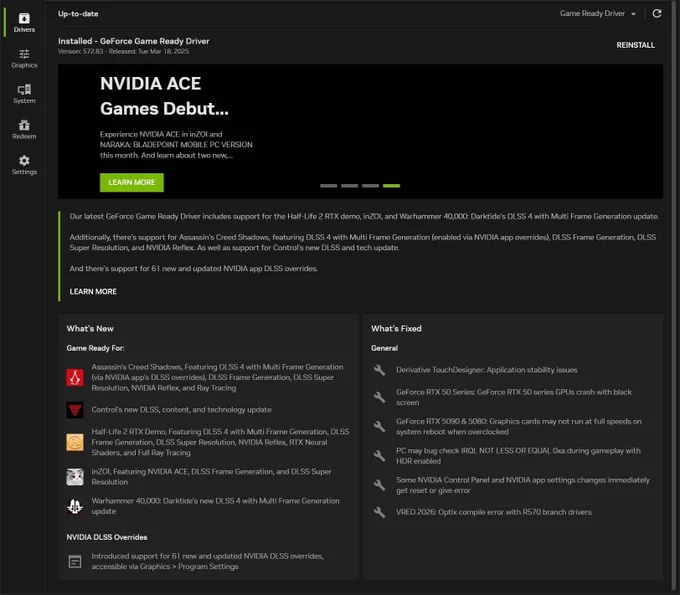Click the RTX 5090 & 5080 overclocked text
This screenshot has width=680, height=595.
click(519, 426)
